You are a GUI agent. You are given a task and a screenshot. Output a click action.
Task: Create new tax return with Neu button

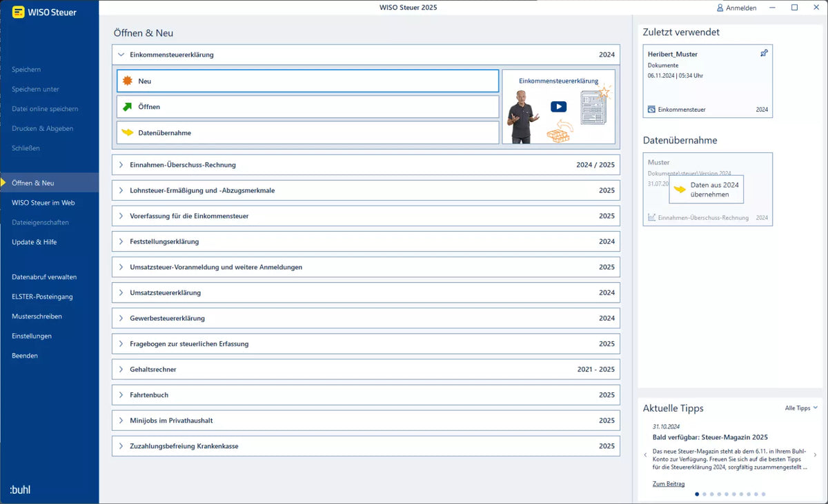(x=308, y=81)
